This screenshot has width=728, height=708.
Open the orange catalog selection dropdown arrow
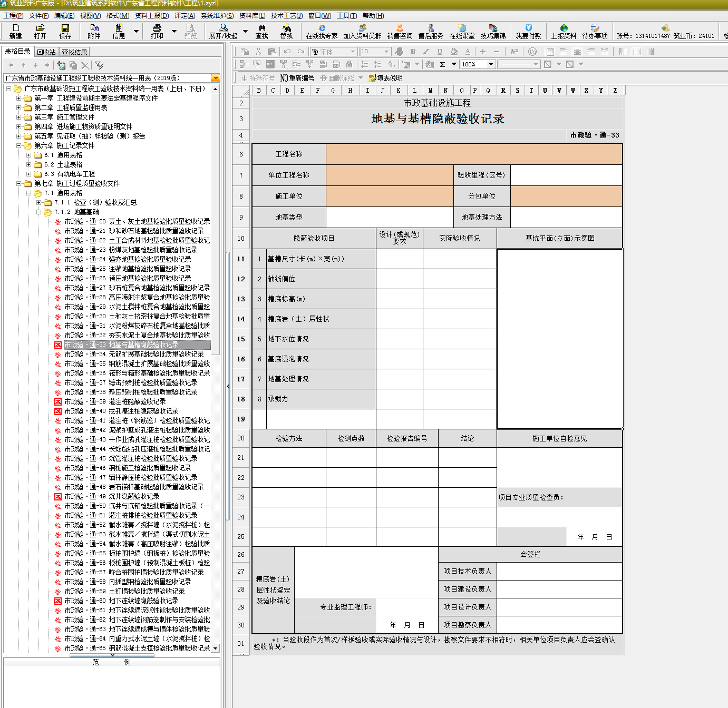click(215, 78)
